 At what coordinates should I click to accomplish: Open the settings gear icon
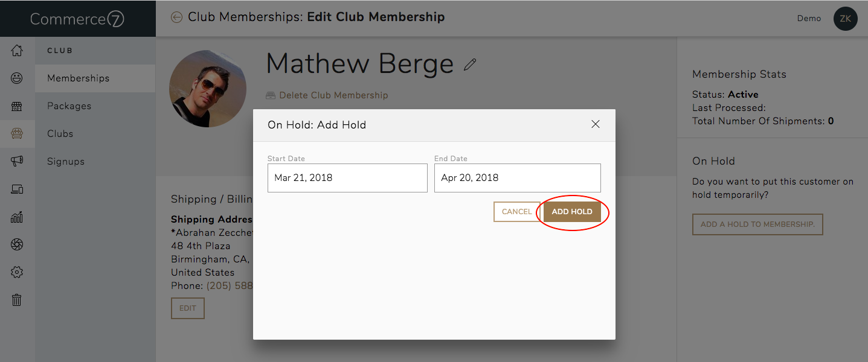17,272
